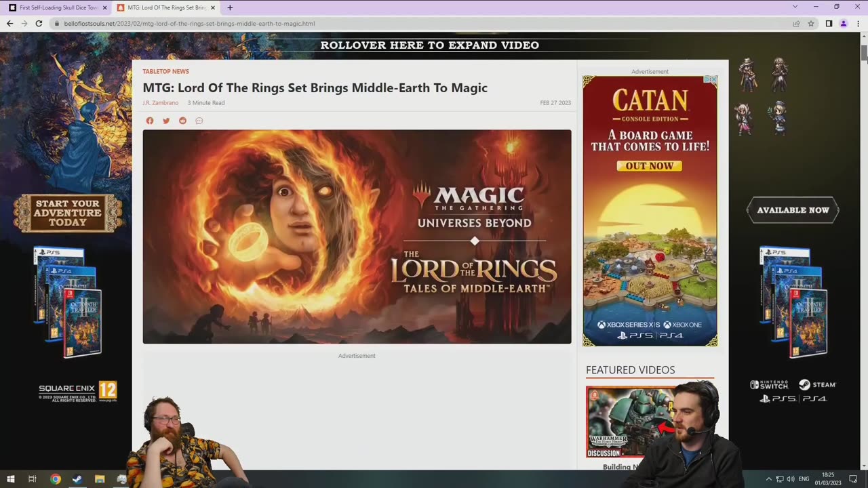Click the Available Now Octopath banner

click(793, 210)
